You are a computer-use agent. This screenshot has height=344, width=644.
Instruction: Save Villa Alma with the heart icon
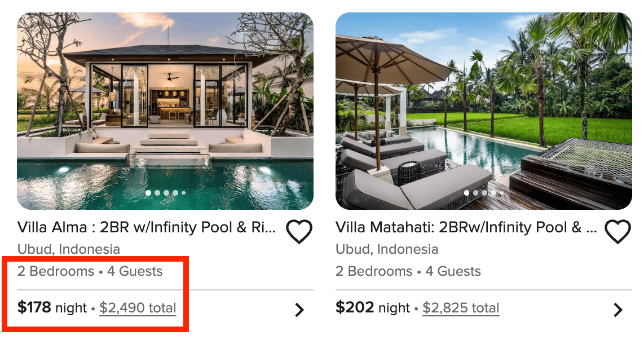pyautogui.click(x=299, y=231)
